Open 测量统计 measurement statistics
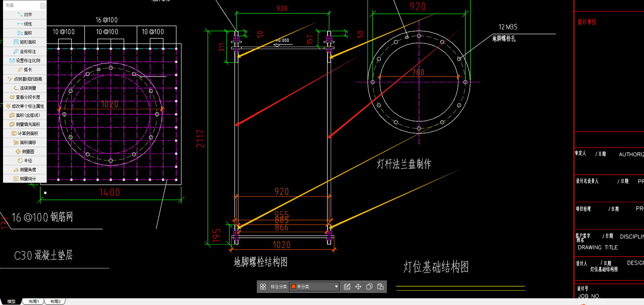 tap(25, 179)
